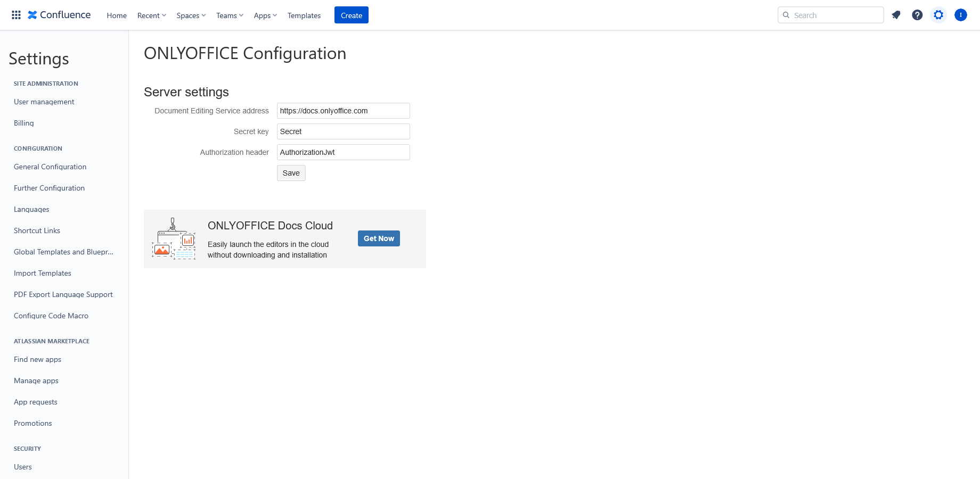This screenshot has width=980, height=479.
Task: Open Languages settings
Action: (x=31, y=209)
